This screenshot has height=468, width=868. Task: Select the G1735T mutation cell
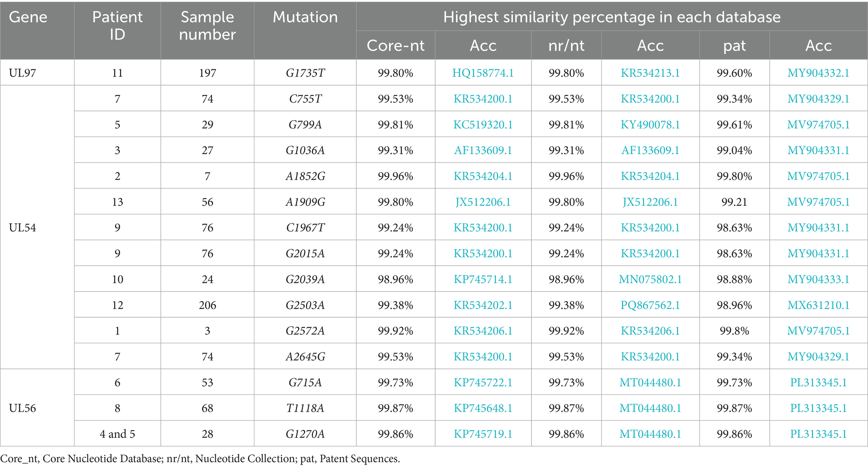[305, 73]
